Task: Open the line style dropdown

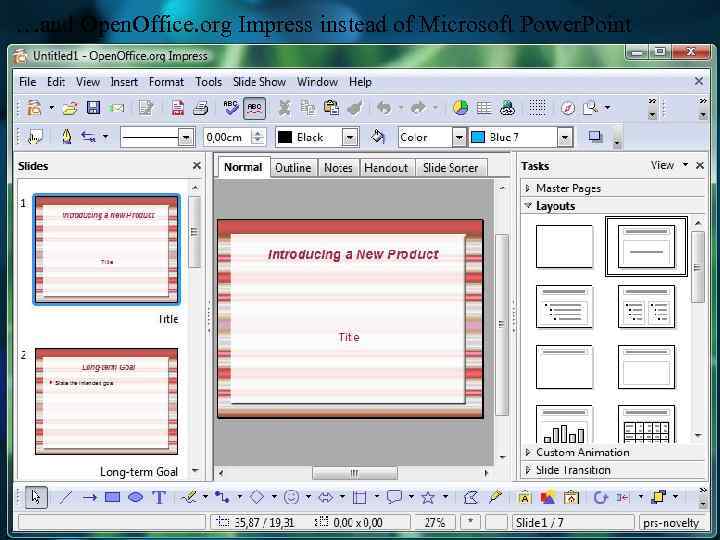Action: pyautogui.click(x=186, y=137)
